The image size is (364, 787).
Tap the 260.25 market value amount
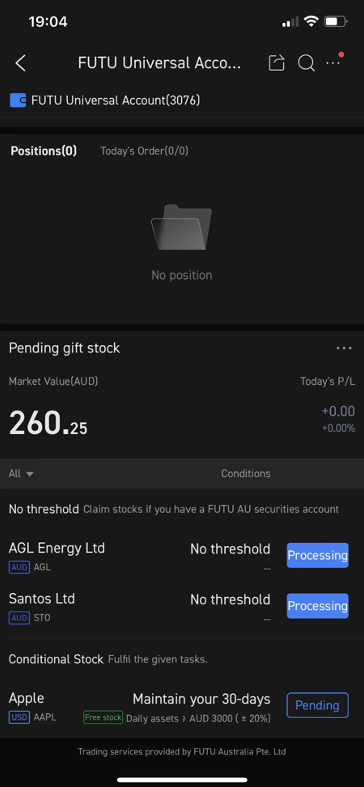[x=48, y=423]
